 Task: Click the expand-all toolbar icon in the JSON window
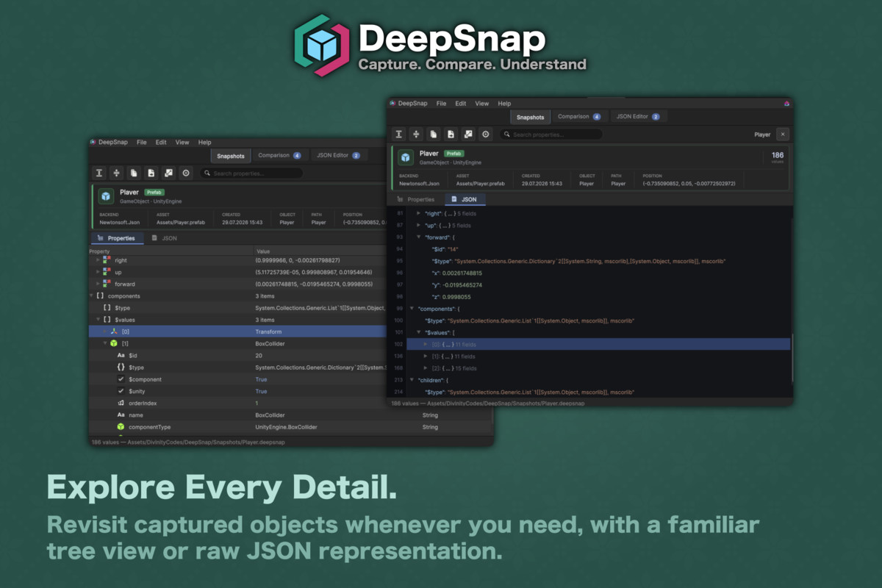399,135
